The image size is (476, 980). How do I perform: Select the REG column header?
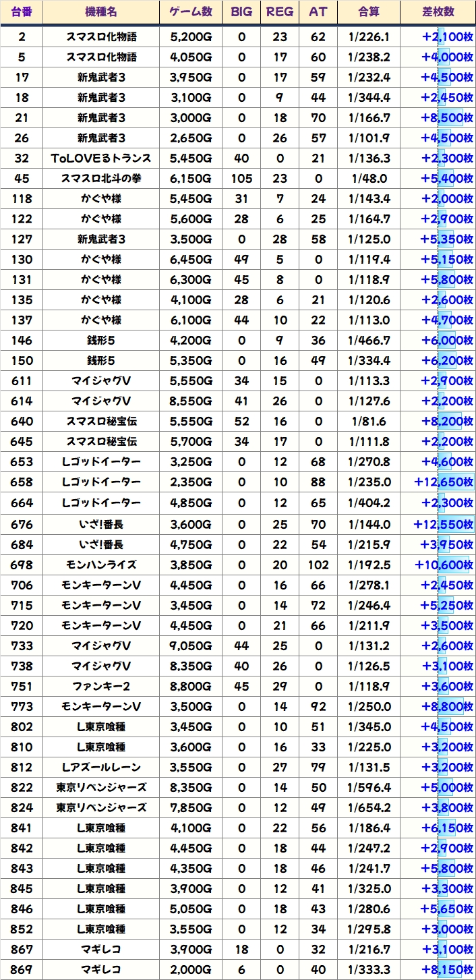point(280,12)
